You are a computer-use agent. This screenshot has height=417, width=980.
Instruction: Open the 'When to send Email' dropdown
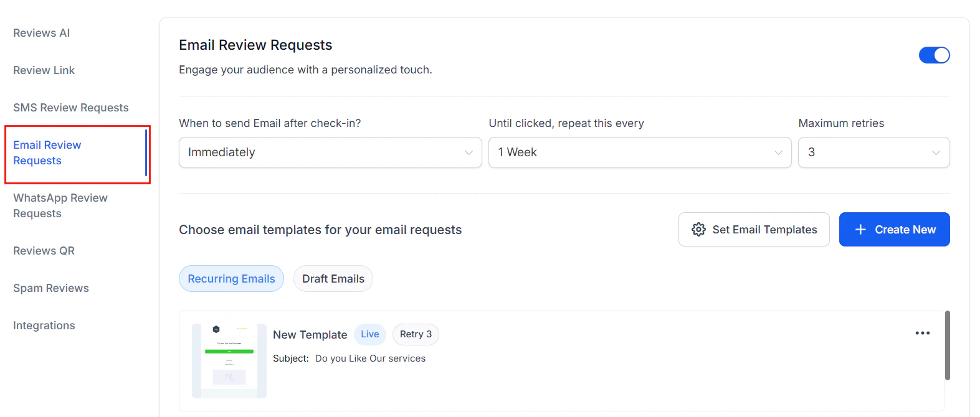coord(330,152)
